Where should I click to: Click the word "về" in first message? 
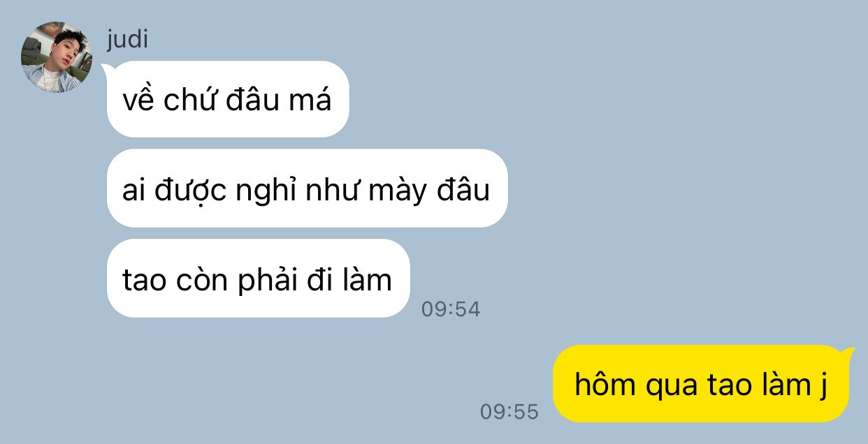tap(138, 101)
